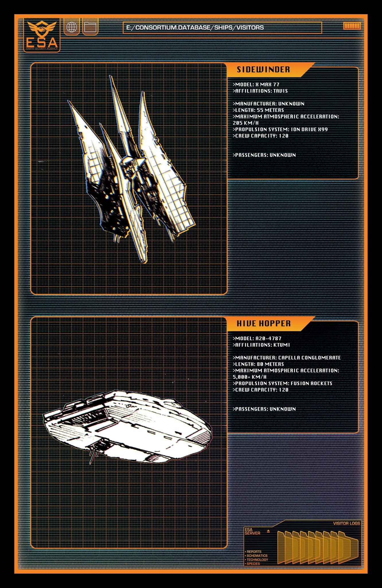Viewport: 382px width, 588px height.
Task: Open the Schematics server link
Action: click(257, 556)
